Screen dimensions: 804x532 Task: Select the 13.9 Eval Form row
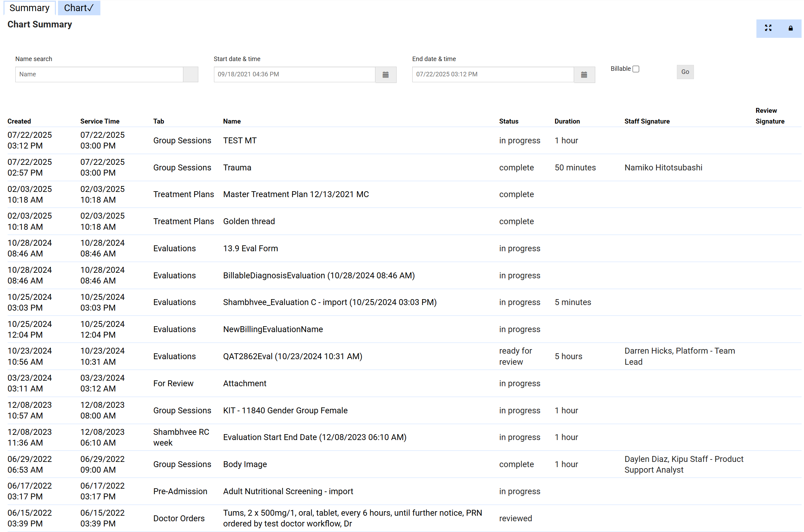pyautogui.click(x=250, y=248)
